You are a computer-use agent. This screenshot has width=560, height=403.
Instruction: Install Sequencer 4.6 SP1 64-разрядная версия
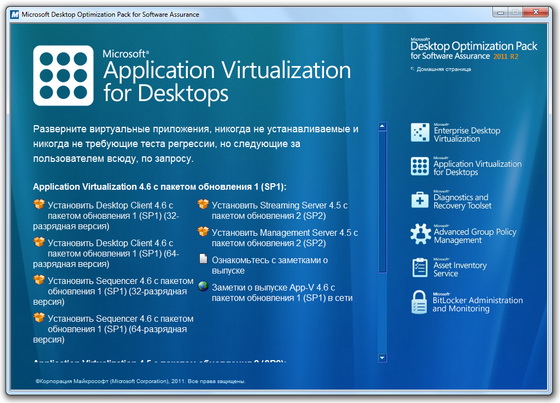tap(113, 329)
